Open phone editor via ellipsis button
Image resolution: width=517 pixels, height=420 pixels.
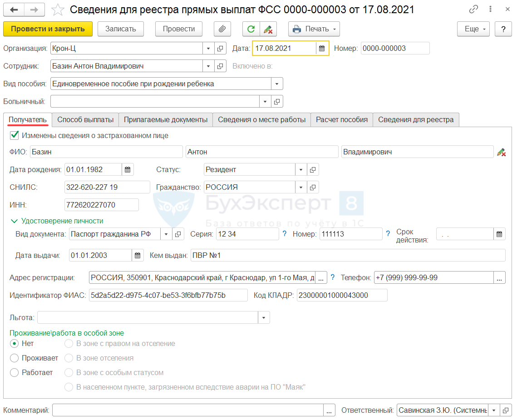click(x=499, y=278)
